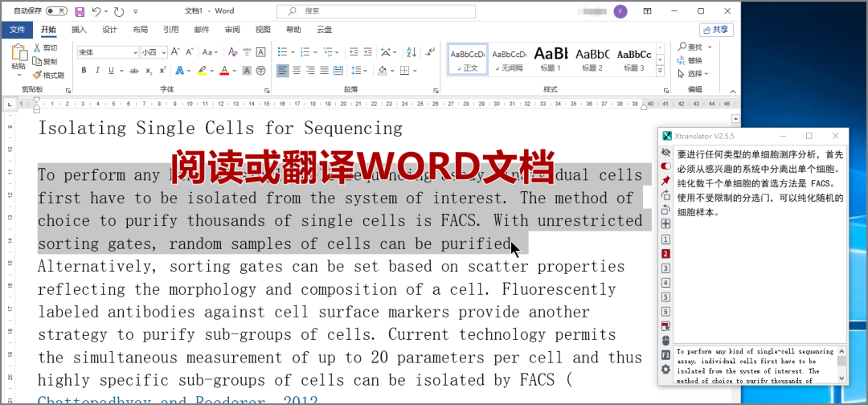Increase paragraph indent
This screenshot has width=868, height=405.
click(368, 52)
